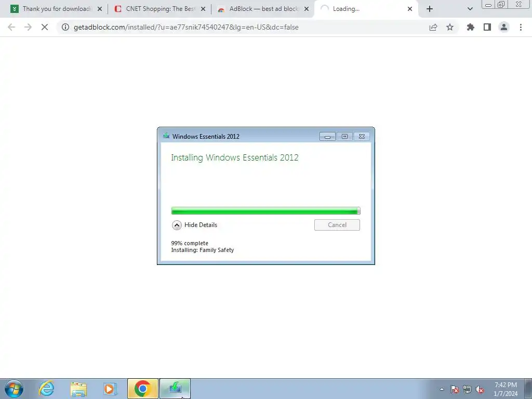Restore down the Chrome window

[501, 4]
